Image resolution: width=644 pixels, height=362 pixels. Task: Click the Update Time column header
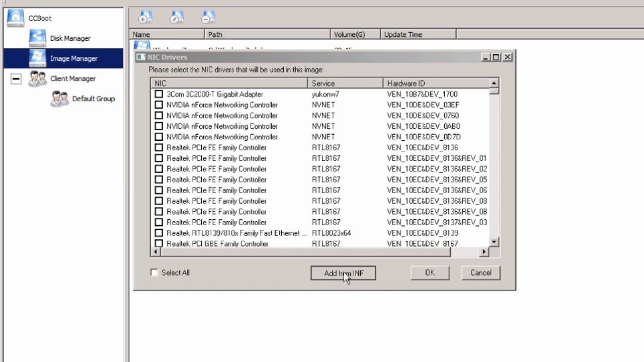point(418,35)
